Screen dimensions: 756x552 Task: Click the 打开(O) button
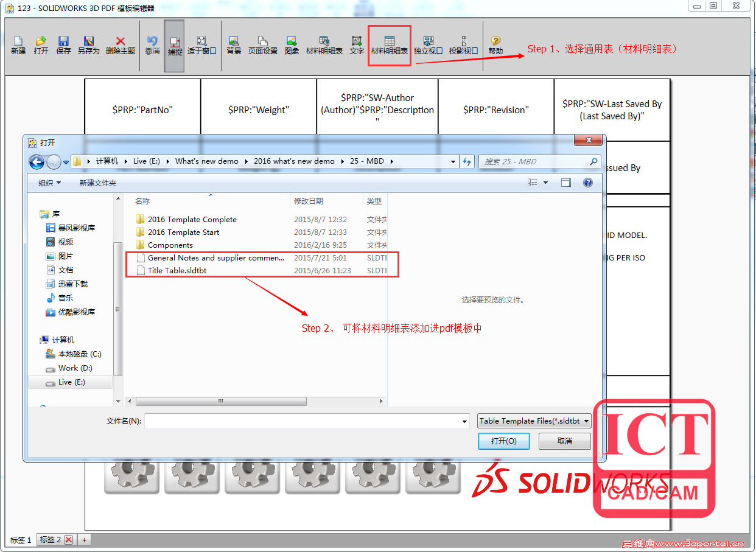pyautogui.click(x=504, y=441)
